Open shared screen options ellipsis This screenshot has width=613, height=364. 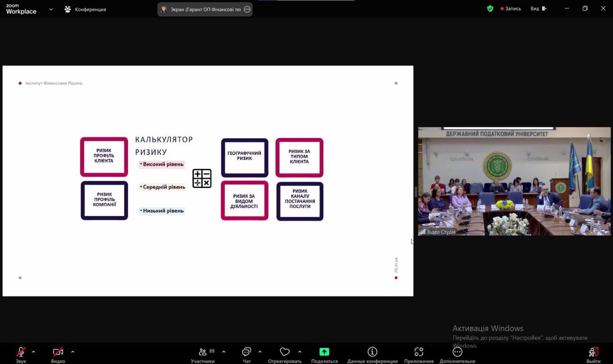(x=247, y=9)
